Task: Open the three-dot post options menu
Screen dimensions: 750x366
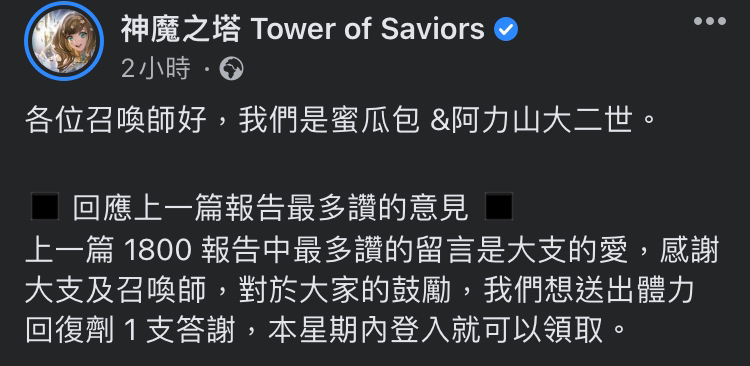Action: point(710,21)
